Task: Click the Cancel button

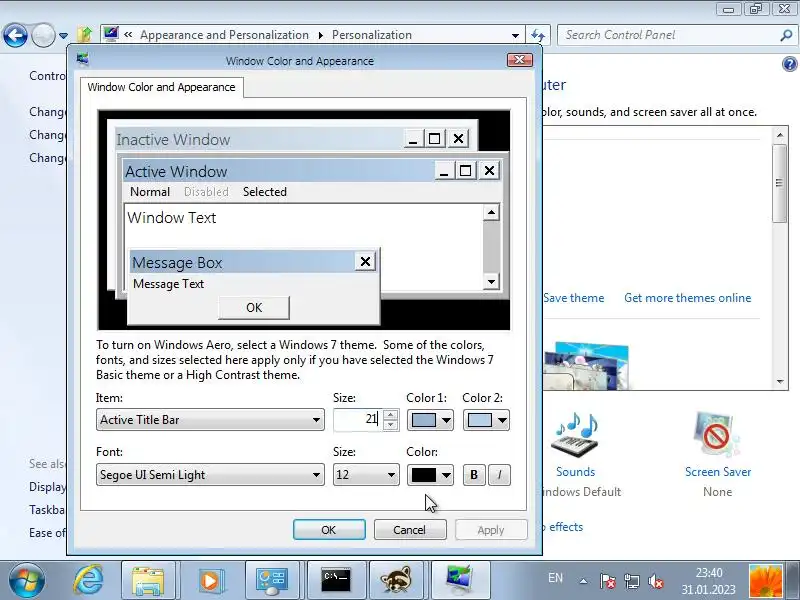Action: 410,530
